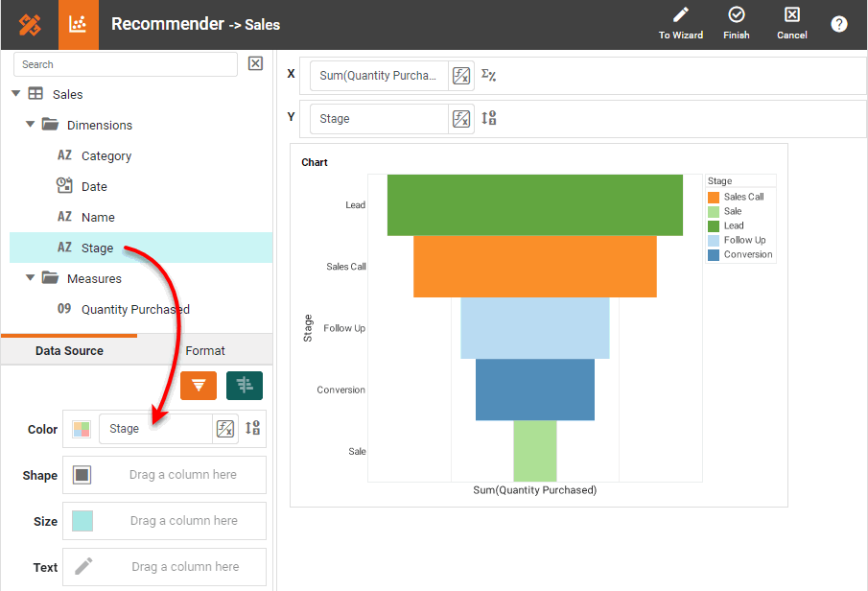Click the dark green align button
The image size is (868, 591).
(x=245, y=386)
